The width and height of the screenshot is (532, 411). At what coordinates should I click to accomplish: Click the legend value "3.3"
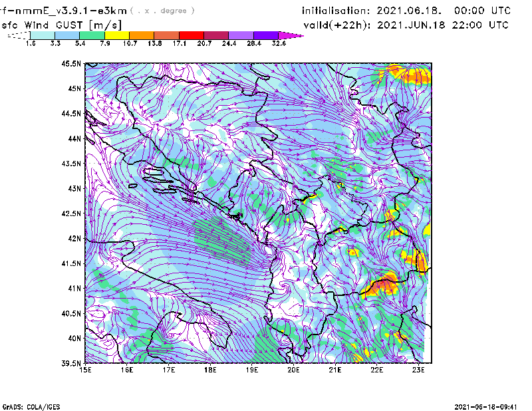pyautogui.click(x=55, y=43)
